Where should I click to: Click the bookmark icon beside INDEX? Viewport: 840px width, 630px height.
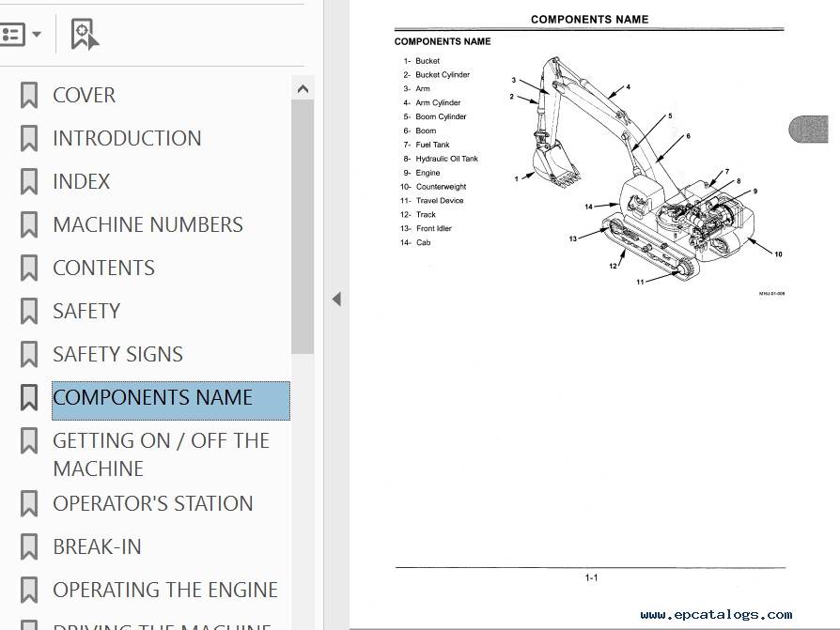click(29, 182)
